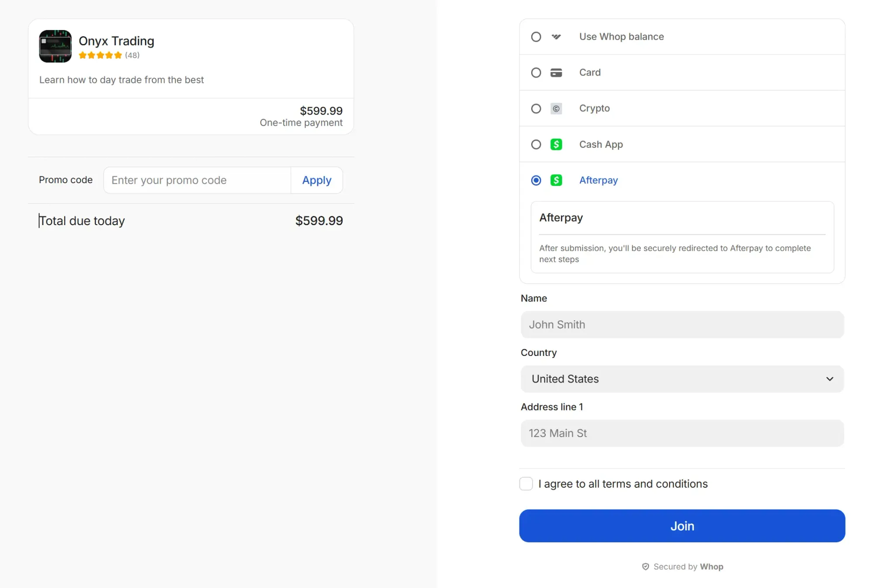The width and height of the screenshot is (873, 588).
Task: Click the Crypto coin icon
Action: [x=556, y=109]
